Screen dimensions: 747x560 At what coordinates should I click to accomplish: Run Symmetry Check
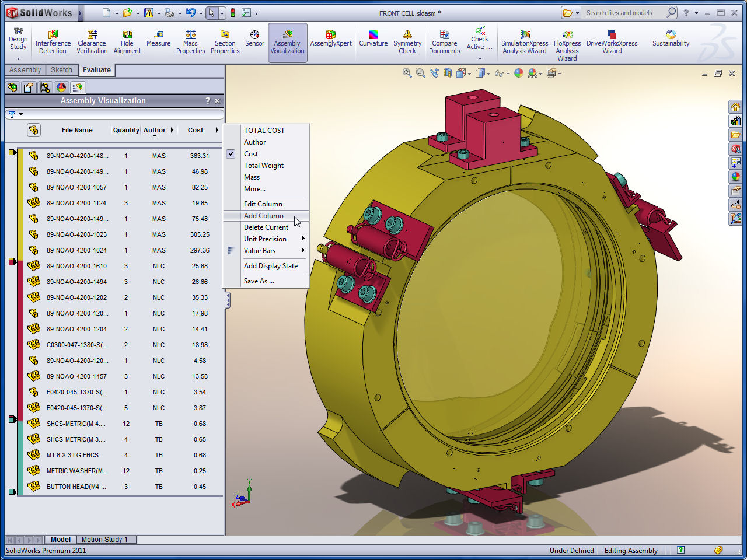pos(407,42)
